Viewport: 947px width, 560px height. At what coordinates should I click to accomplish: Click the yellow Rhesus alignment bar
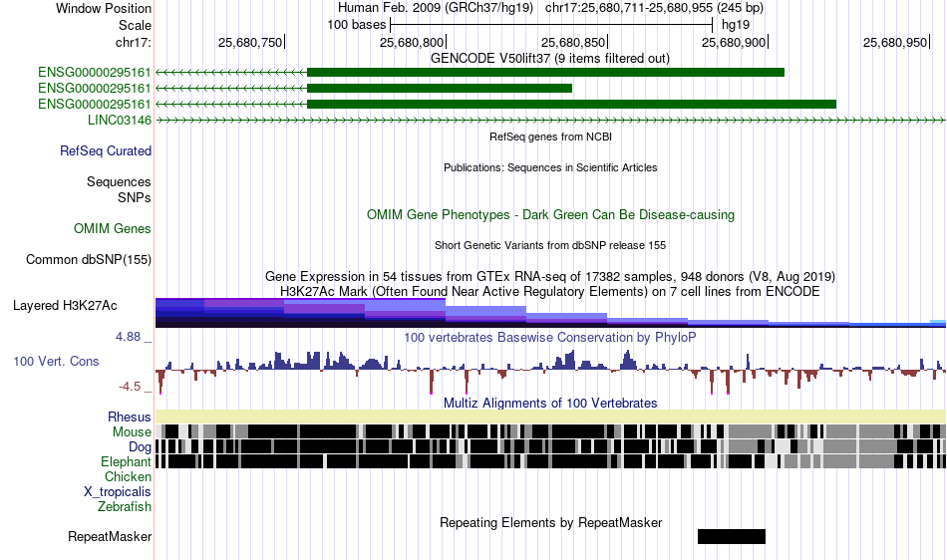click(550, 417)
